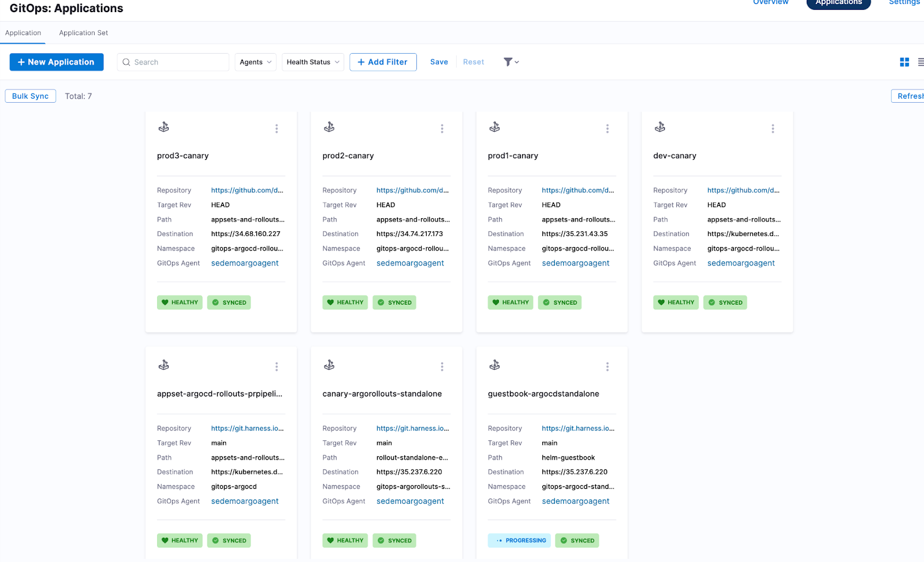
Task: Open the kebab menu on dev-canary card
Action: pos(773,129)
